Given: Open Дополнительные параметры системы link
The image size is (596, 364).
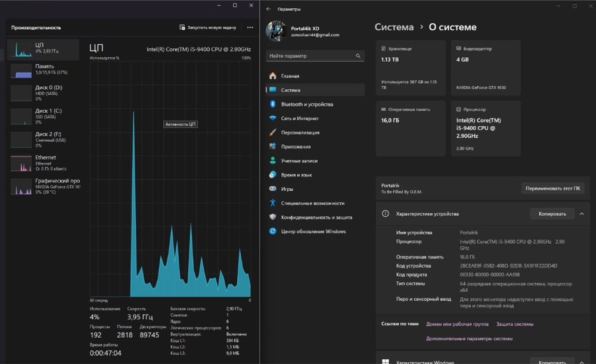Looking at the screenshot, I should [469, 338].
